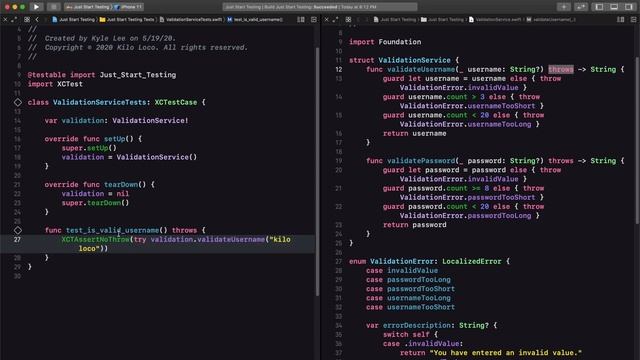Image resolution: width=640 pixels, height=360 pixels.
Task: Click 'XCTestCase' superclass name
Action: [x=176, y=102]
